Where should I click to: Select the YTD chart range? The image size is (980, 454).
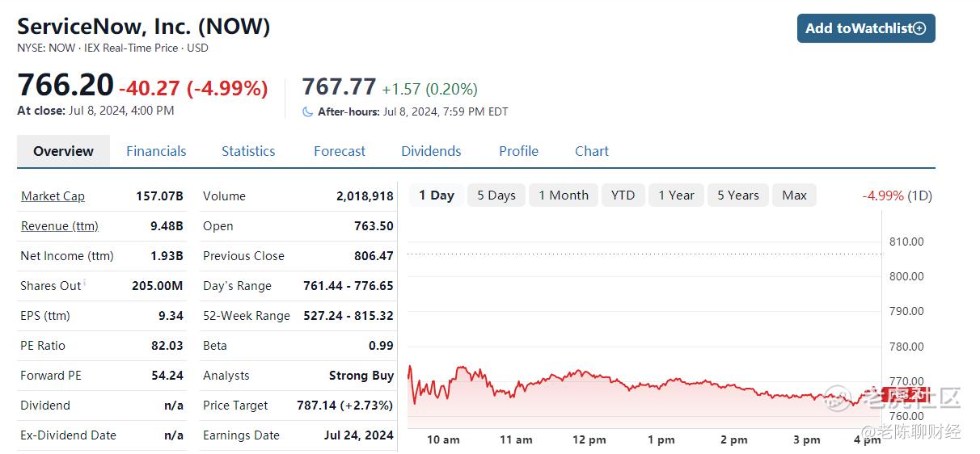coord(623,195)
